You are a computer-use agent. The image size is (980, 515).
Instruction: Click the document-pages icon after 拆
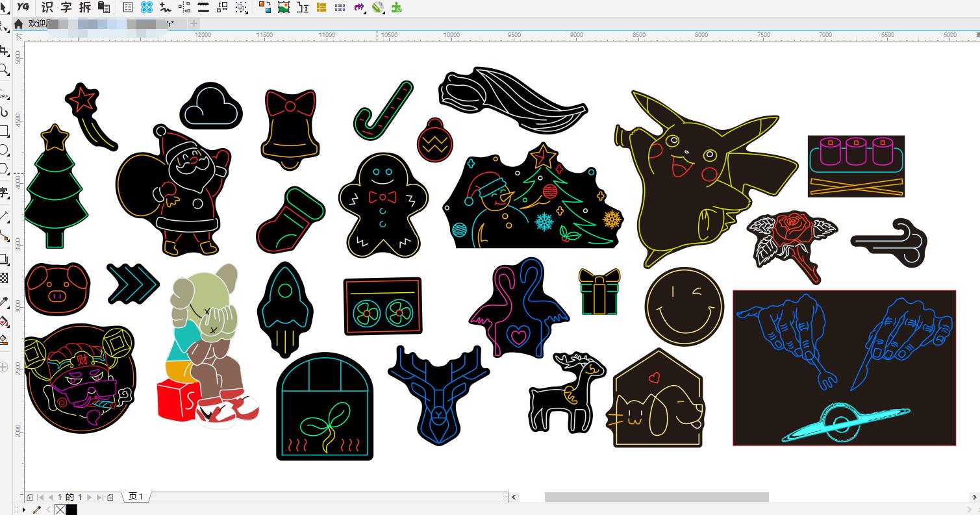click(x=103, y=7)
